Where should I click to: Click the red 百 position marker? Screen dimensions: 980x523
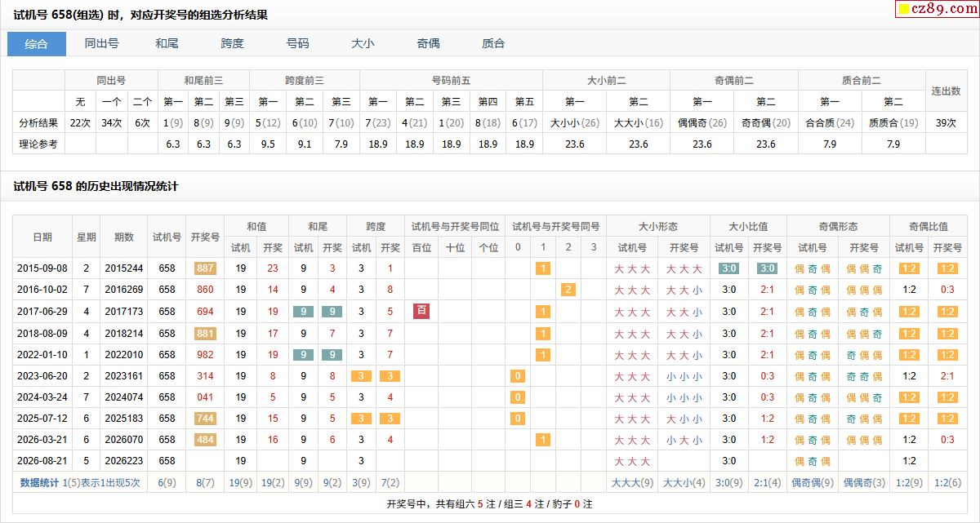[x=421, y=311]
